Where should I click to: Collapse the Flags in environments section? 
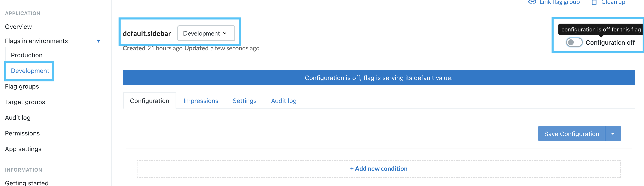(x=99, y=41)
